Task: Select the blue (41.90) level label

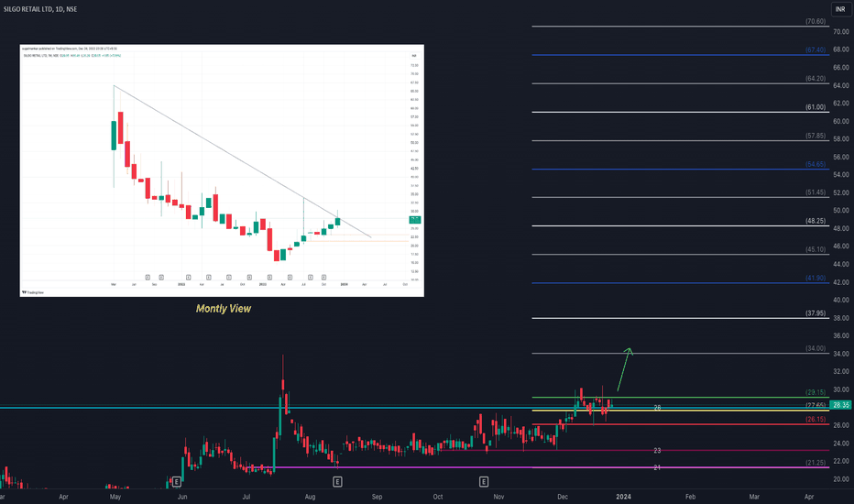Action: [816, 278]
